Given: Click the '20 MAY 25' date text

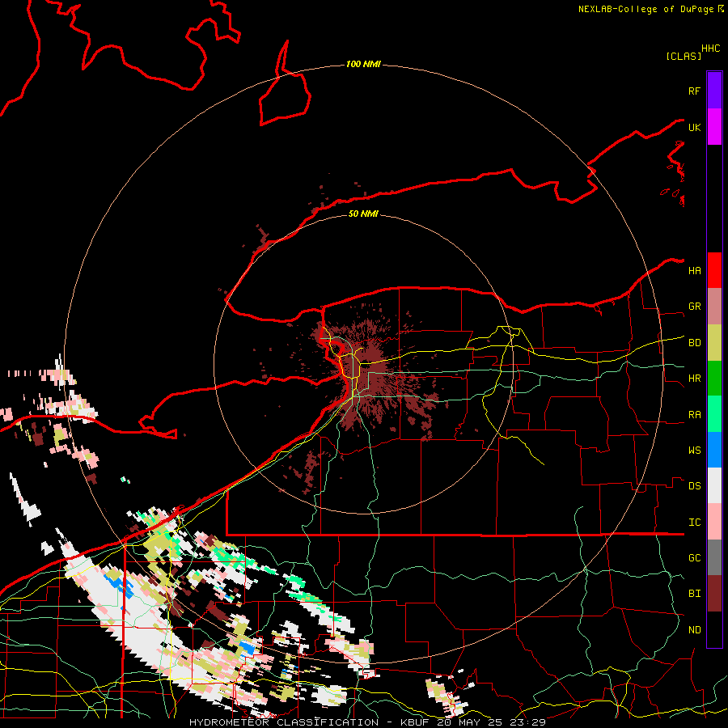Looking at the screenshot, I should 471,722.
